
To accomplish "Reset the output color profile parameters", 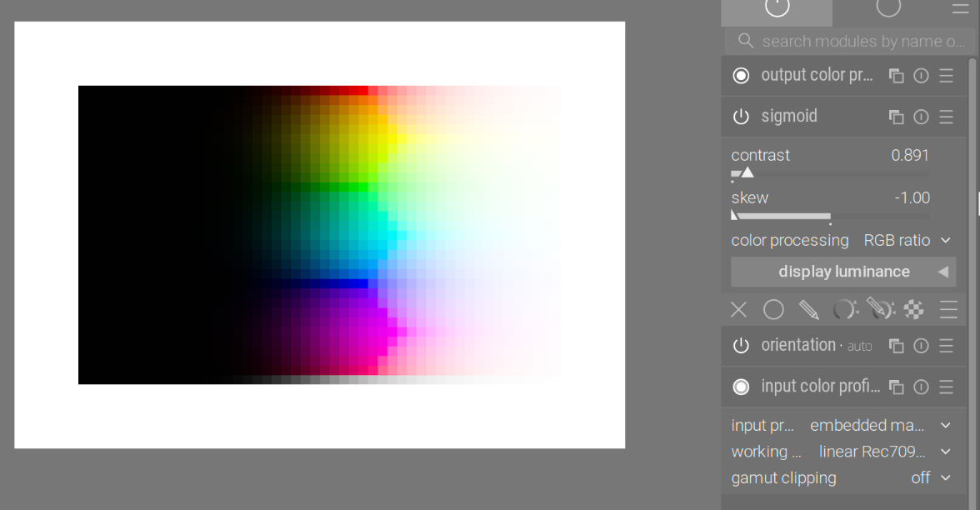I will [x=922, y=76].
